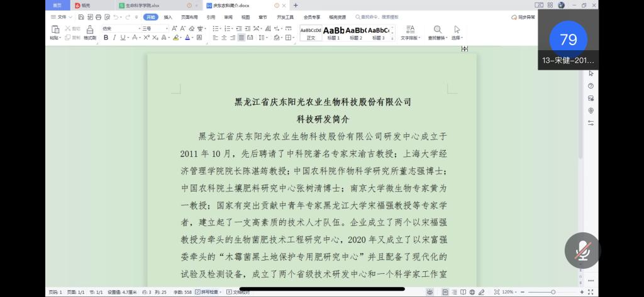The width and height of the screenshot is (644, 297).
Task: Click the command search box (查找命令)
Action: [x=377, y=17]
